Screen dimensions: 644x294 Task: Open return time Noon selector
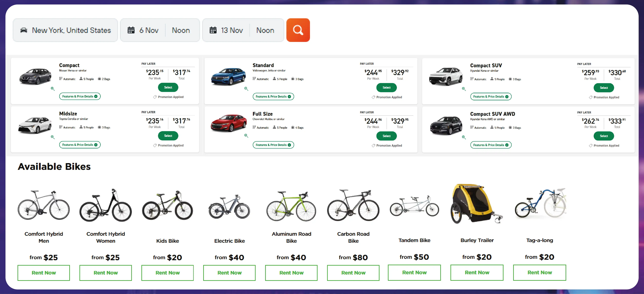(265, 30)
